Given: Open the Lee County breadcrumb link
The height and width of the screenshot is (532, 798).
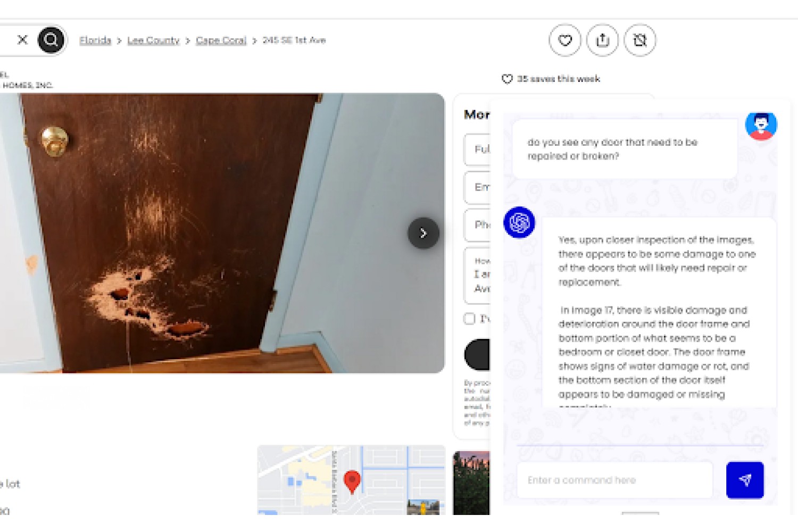Looking at the screenshot, I should (x=153, y=40).
